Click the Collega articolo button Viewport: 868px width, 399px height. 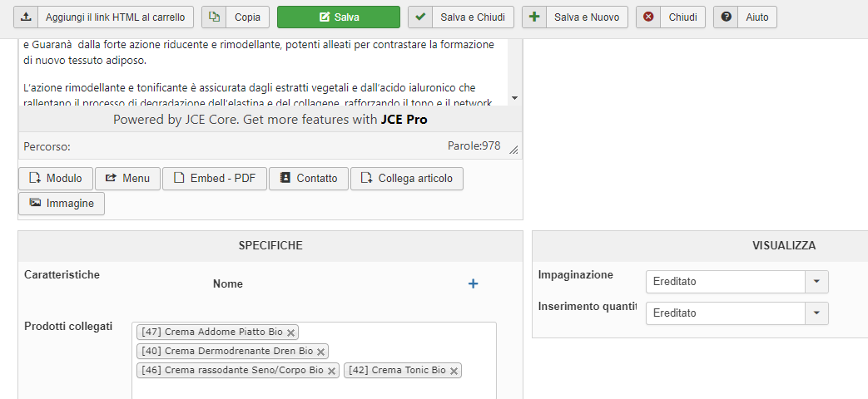407,179
